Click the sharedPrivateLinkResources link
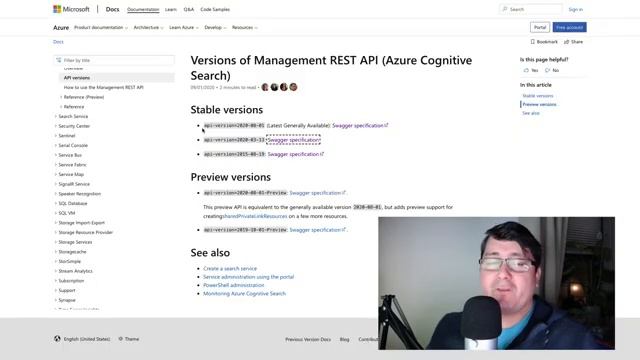Viewport: 640px width, 360px height. coord(256,216)
